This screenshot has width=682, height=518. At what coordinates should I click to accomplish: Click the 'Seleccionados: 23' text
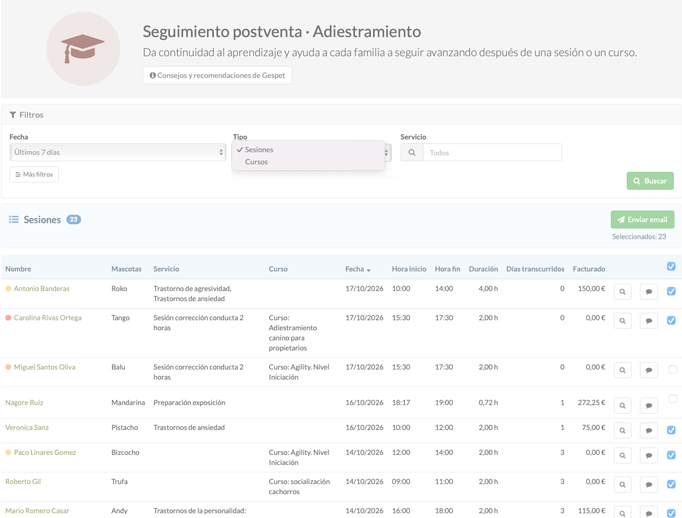pos(639,237)
